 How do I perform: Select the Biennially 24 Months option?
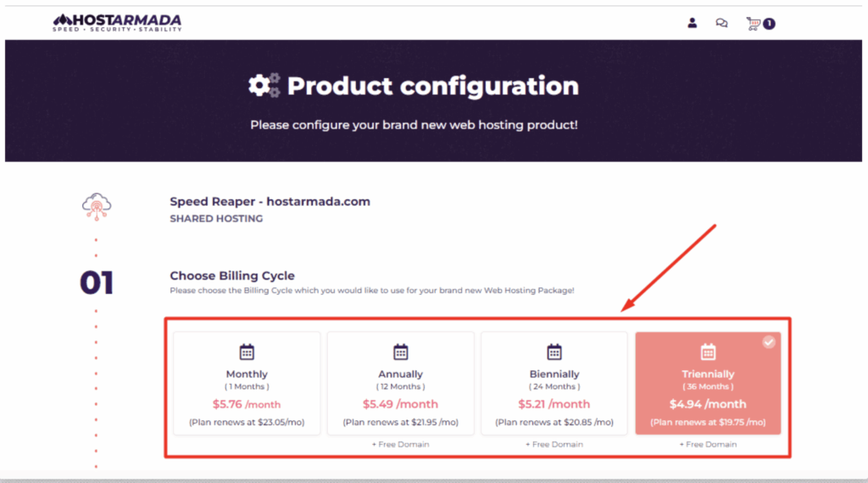(554, 383)
